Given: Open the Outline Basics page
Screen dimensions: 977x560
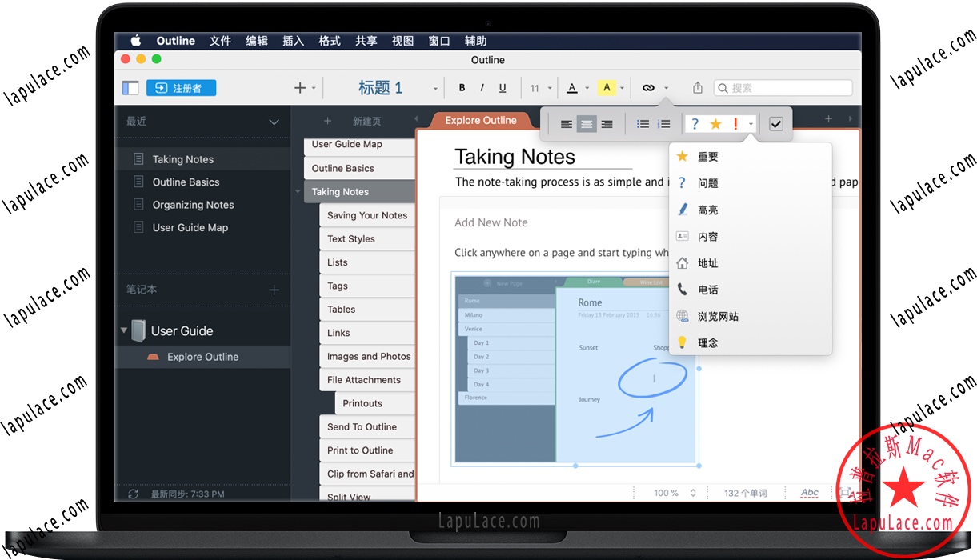Looking at the screenshot, I should tap(359, 168).
